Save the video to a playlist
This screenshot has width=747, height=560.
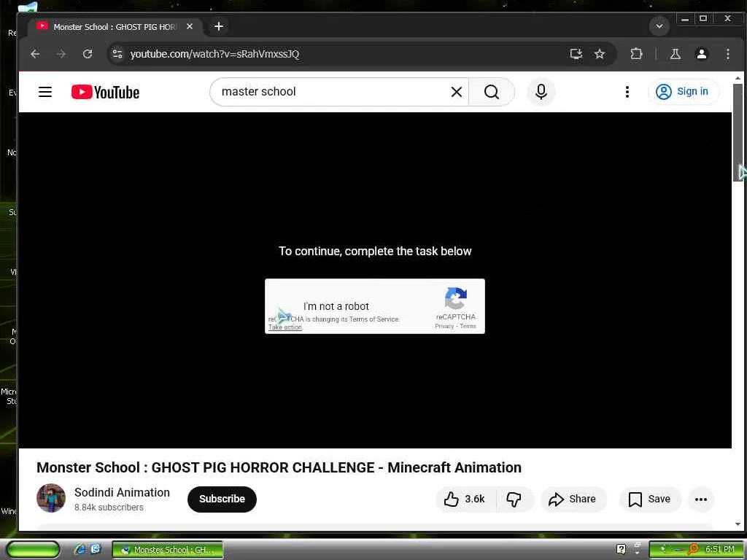pos(650,499)
